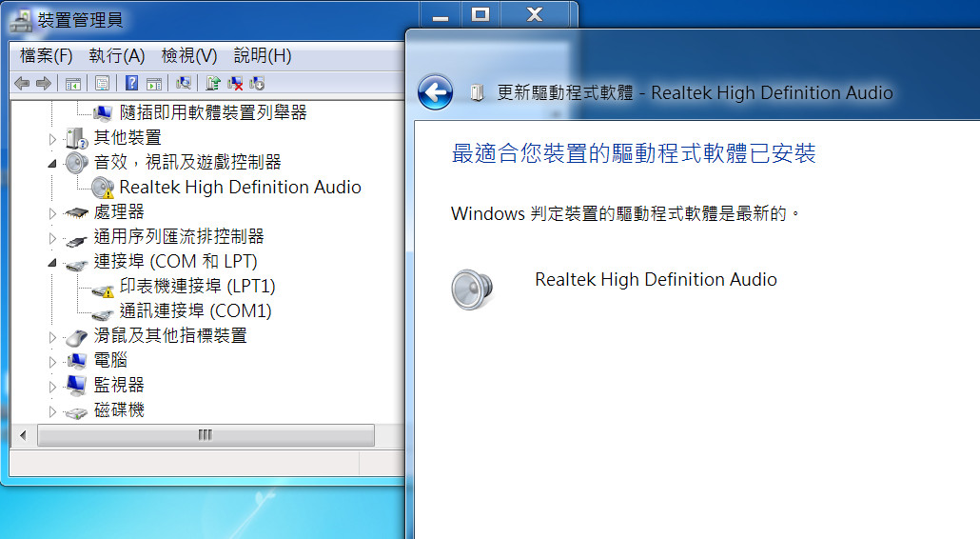Image resolution: width=980 pixels, height=539 pixels.
Task: Maximize the Device Manager window
Action: (481, 15)
